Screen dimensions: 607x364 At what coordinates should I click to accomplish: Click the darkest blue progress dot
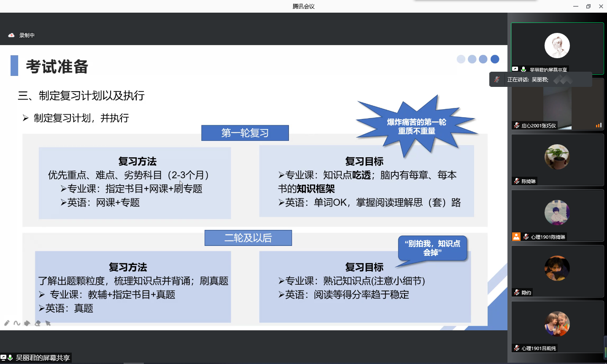pyautogui.click(x=495, y=59)
